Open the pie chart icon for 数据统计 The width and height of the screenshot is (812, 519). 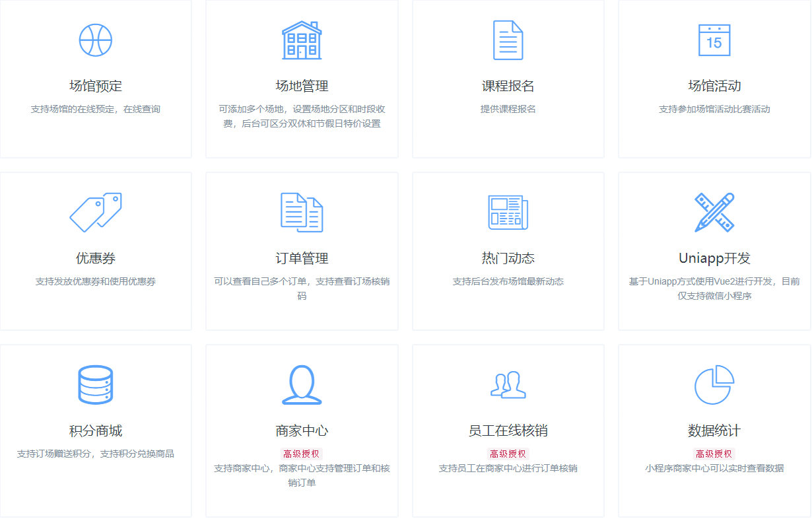714,385
